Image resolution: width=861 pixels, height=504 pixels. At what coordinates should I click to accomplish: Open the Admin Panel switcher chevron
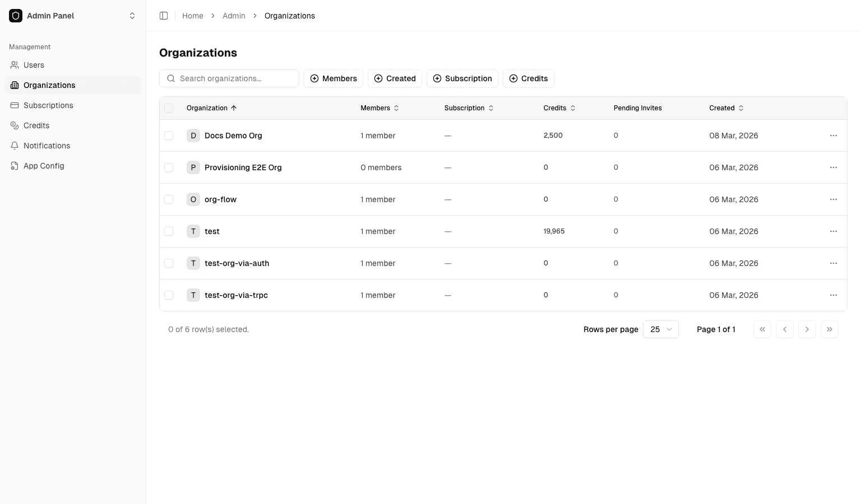pyautogui.click(x=132, y=16)
